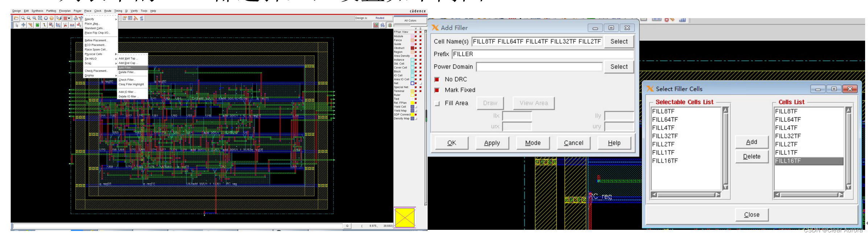This screenshot has width=868, height=236.
Task: Toggle Module visibility V checkbox
Action: pyautogui.click(x=416, y=36)
